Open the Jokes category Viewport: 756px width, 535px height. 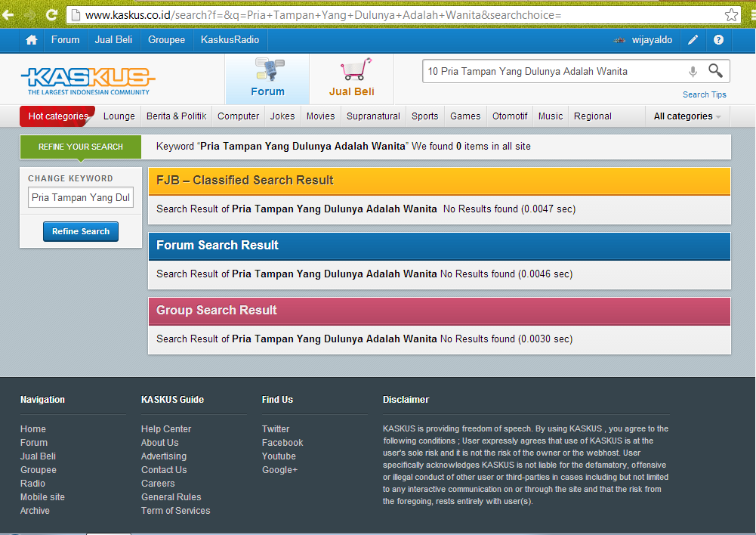pyautogui.click(x=282, y=116)
